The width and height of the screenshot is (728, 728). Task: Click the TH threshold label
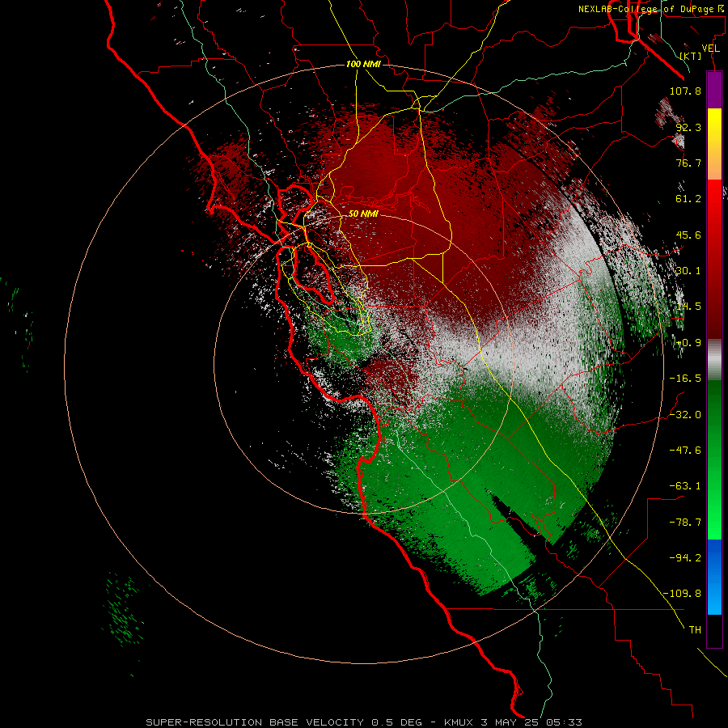(x=695, y=630)
